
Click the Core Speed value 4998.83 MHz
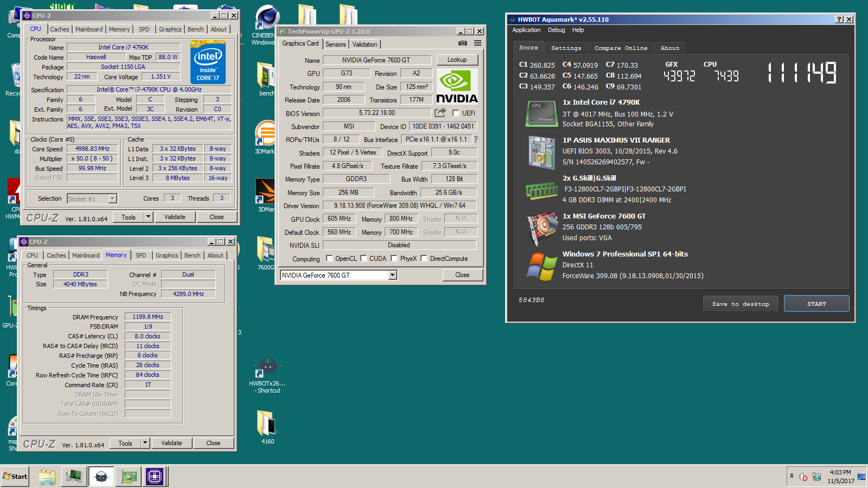point(92,149)
